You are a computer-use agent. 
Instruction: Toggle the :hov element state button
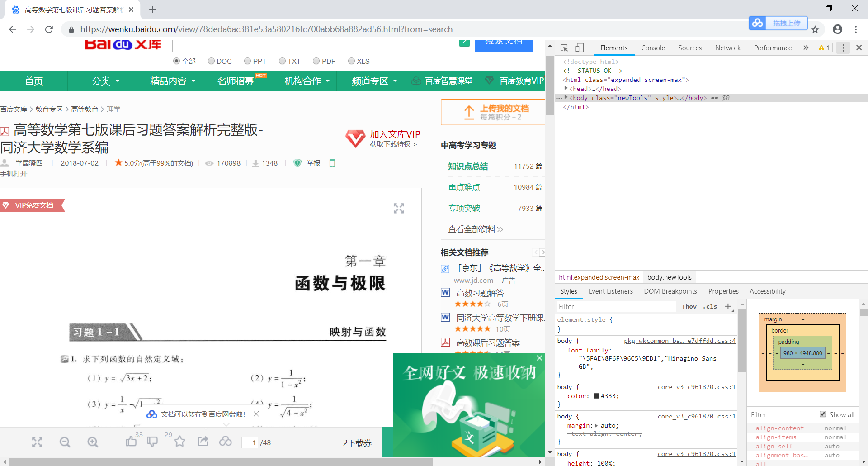pyautogui.click(x=689, y=306)
